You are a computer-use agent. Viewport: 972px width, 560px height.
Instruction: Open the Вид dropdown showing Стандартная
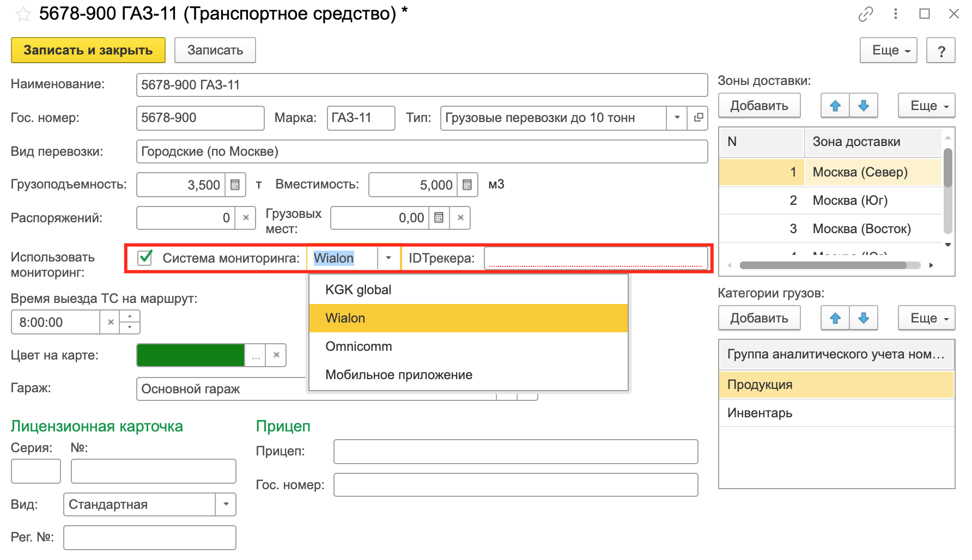point(225,504)
